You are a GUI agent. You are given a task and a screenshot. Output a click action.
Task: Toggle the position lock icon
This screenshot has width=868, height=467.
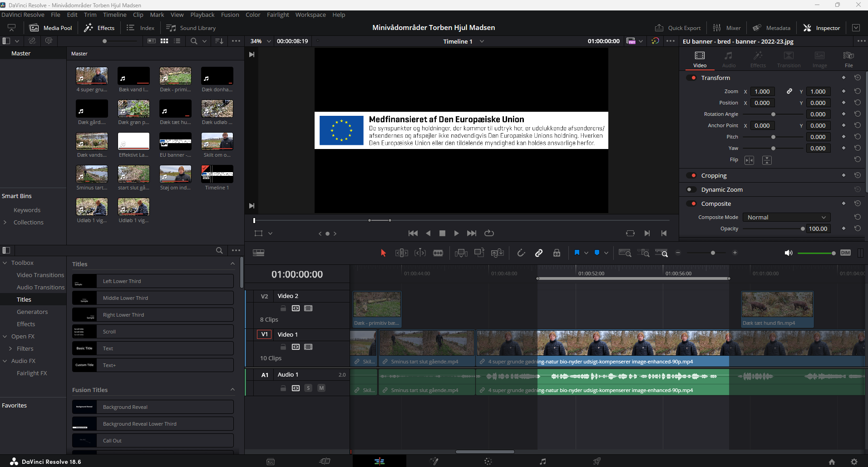[x=557, y=253]
